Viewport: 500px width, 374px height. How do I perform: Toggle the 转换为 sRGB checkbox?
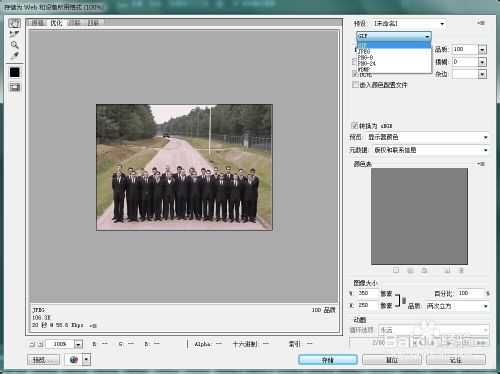tap(355, 126)
